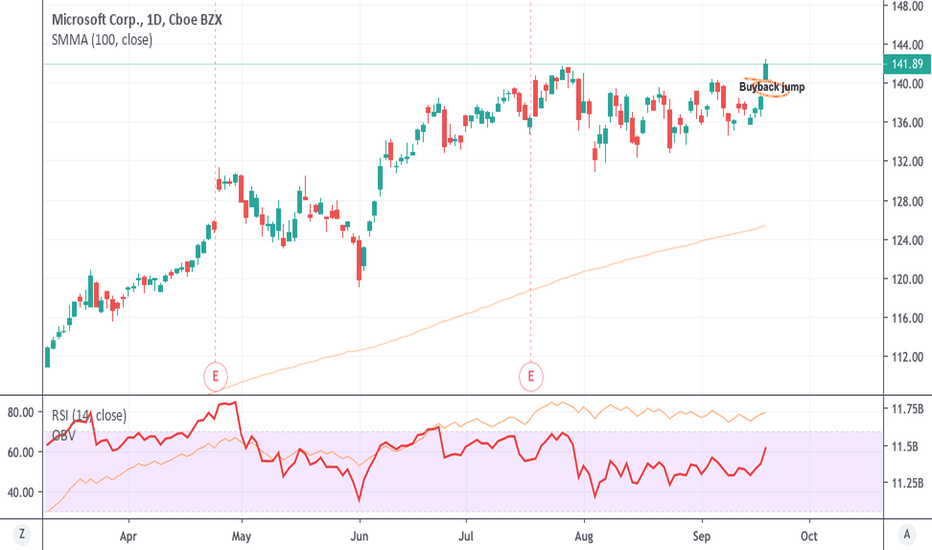
Task: Click the 'Buyback jump' annotation text
Action: coord(772,87)
